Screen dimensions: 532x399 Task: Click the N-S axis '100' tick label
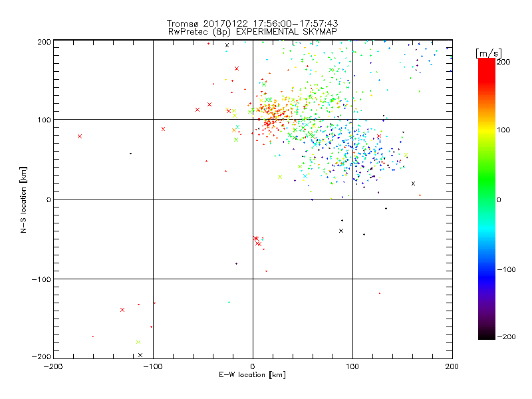45,120
